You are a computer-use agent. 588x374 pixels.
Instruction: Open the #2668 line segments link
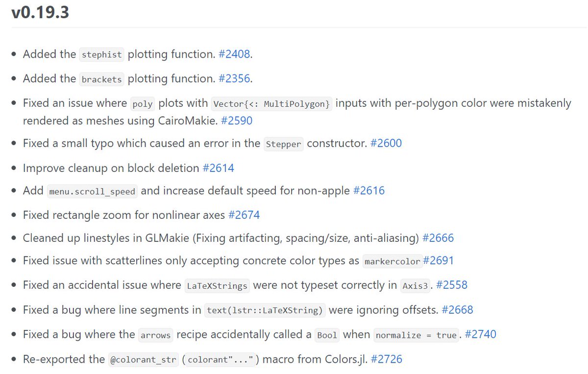point(457,309)
